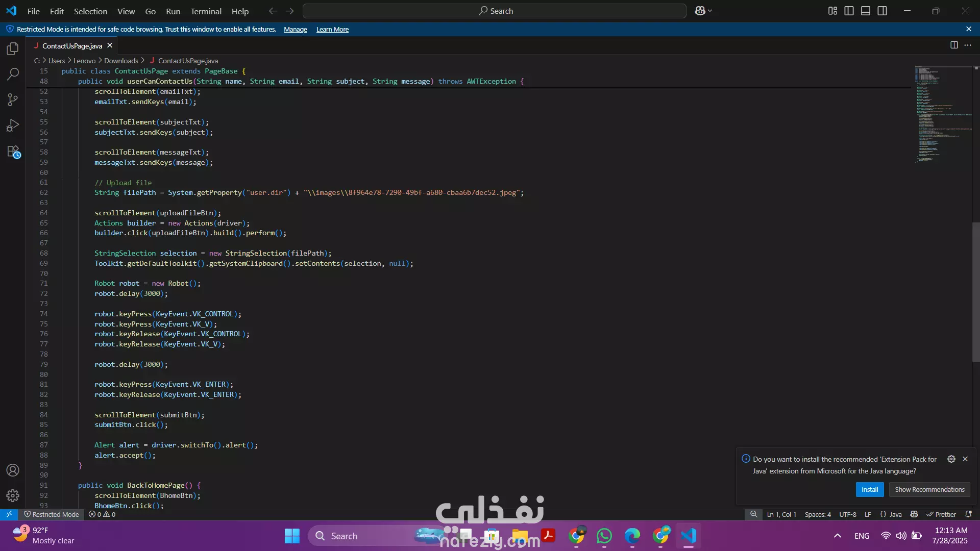Select the ContactUsPage.java editor tab
The width and height of the screenshot is (980, 551).
tap(72, 46)
